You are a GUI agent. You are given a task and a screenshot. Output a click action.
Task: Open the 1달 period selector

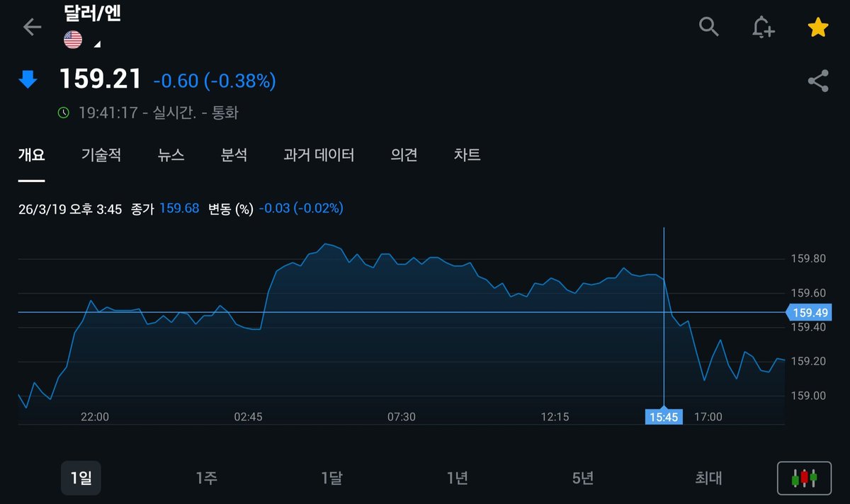pos(331,478)
